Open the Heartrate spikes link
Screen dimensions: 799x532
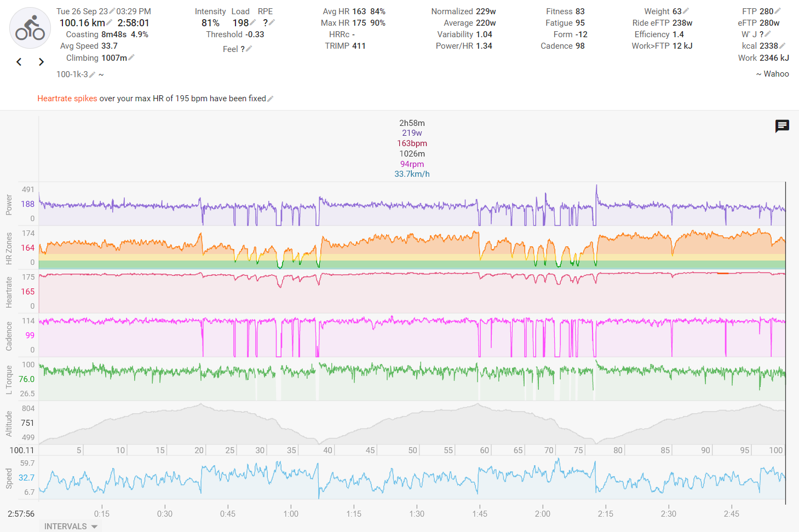pos(67,99)
